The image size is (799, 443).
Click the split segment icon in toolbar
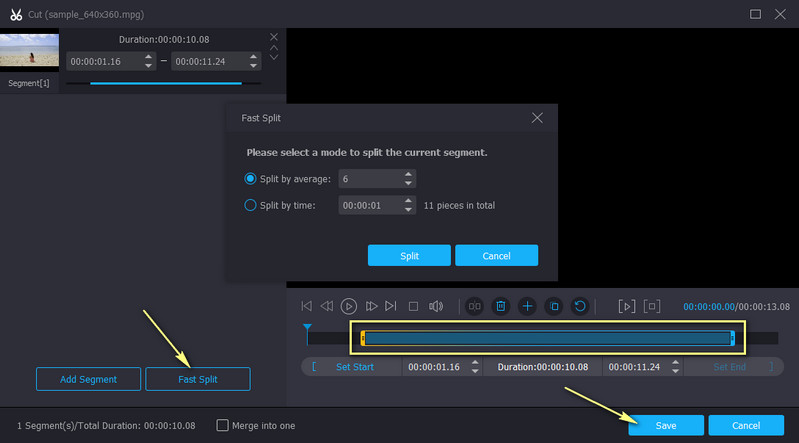(475, 306)
